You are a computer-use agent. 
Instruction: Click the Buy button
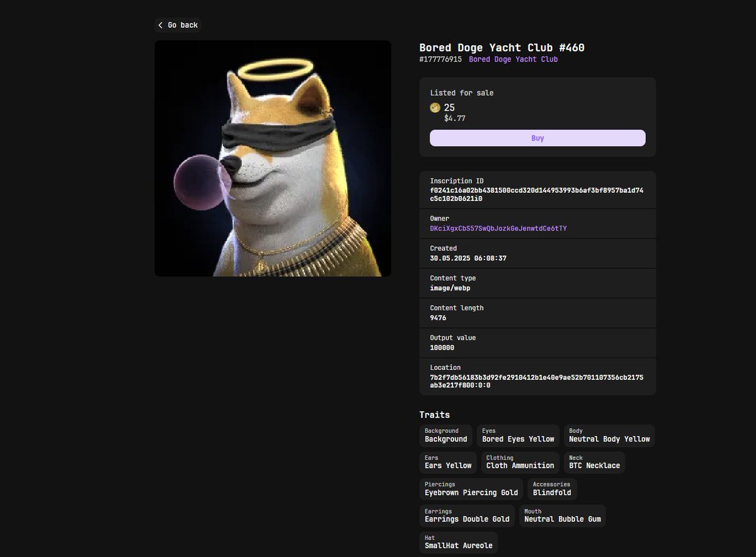(537, 138)
